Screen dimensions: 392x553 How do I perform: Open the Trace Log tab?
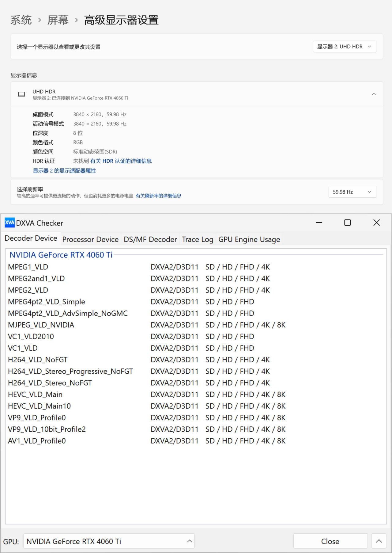(x=198, y=239)
